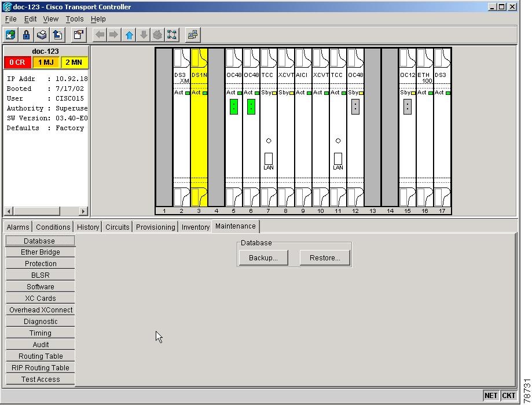The width and height of the screenshot is (532, 405).
Task: Open the Overhead XConnect subtab
Action: tap(40, 310)
